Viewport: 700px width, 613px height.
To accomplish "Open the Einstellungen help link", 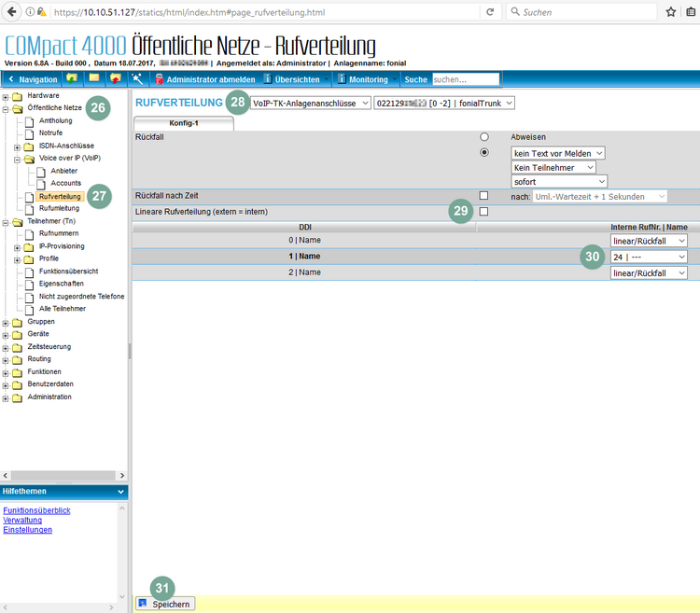I will (x=28, y=530).
